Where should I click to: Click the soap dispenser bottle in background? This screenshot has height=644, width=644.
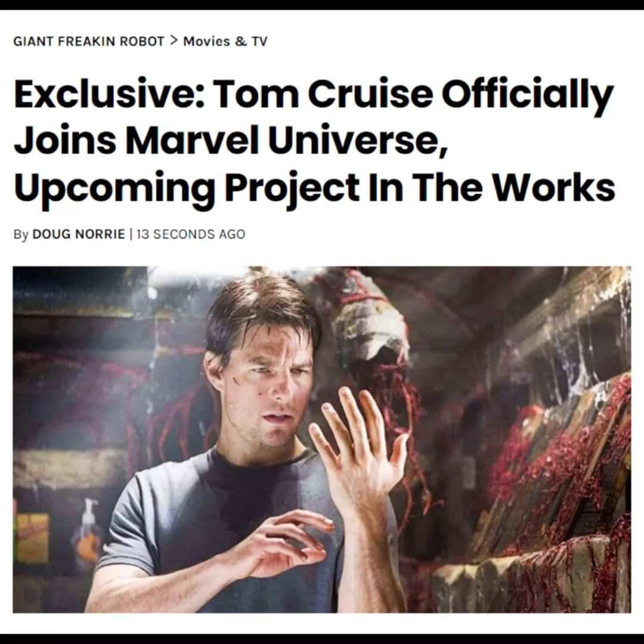[88, 534]
